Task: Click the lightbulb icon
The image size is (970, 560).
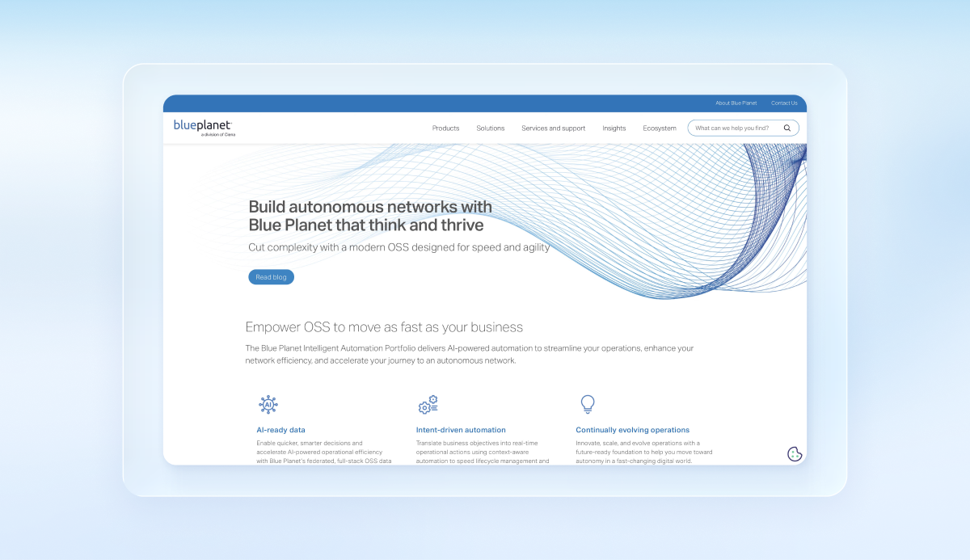Action: click(x=588, y=404)
